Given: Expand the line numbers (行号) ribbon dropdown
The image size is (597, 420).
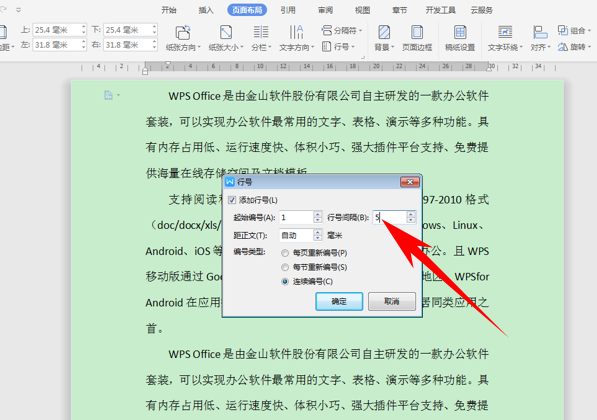Looking at the screenshot, I should 338,47.
